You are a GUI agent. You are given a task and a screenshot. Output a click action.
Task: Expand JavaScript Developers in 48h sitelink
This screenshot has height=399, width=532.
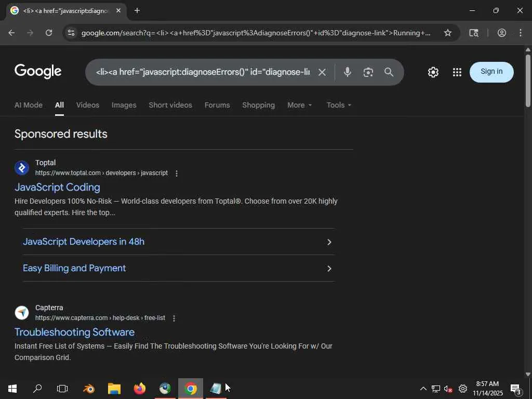point(329,242)
